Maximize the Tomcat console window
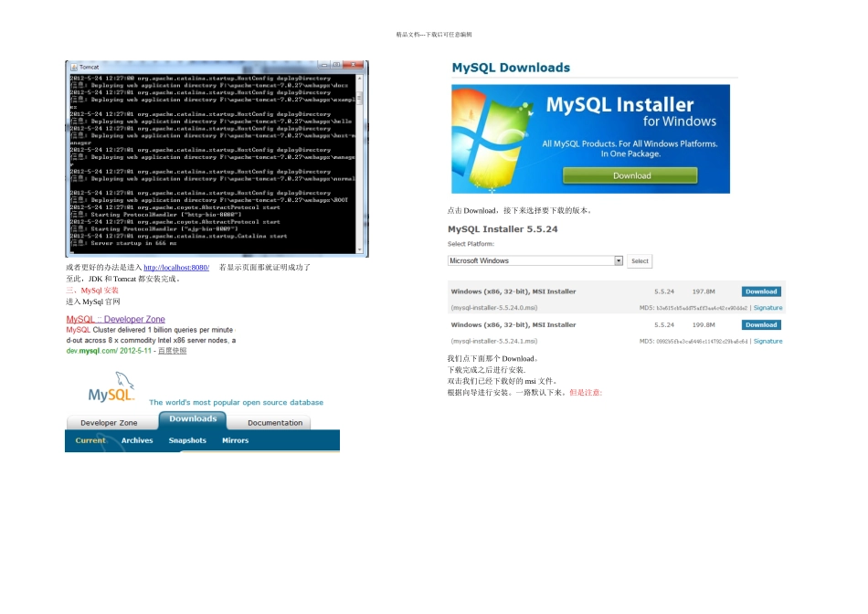The width and height of the screenshot is (868, 614). click(336, 65)
